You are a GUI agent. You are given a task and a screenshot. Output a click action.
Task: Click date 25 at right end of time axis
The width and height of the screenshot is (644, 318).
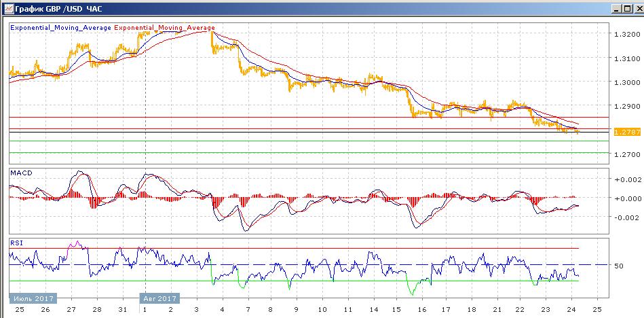coord(597,310)
